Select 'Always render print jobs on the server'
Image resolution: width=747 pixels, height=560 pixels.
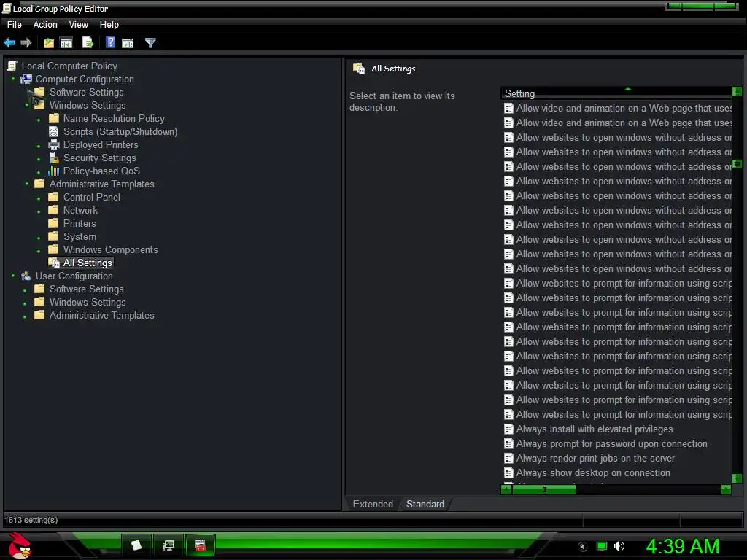[595, 458]
